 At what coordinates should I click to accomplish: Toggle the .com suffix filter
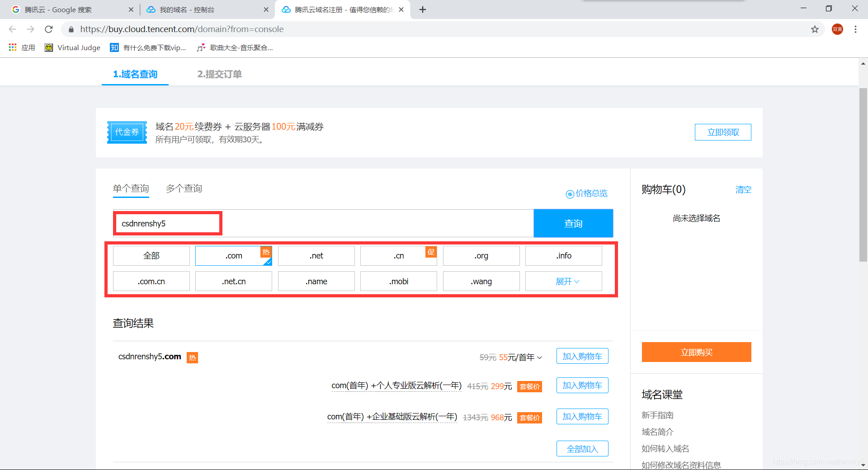coord(234,256)
